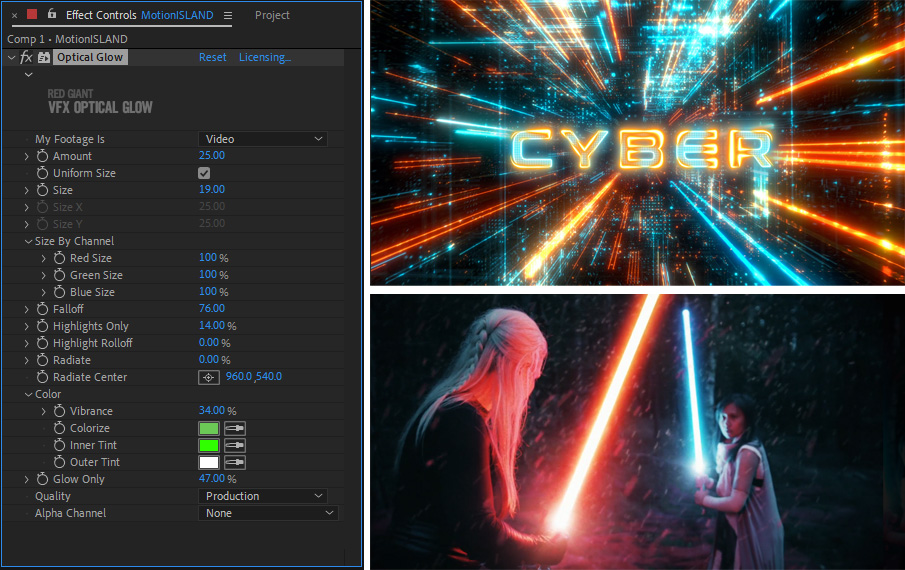The image size is (905, 570).
Task: Use the Outer Tint eyedropper
Action: click(x=235, y=463)
